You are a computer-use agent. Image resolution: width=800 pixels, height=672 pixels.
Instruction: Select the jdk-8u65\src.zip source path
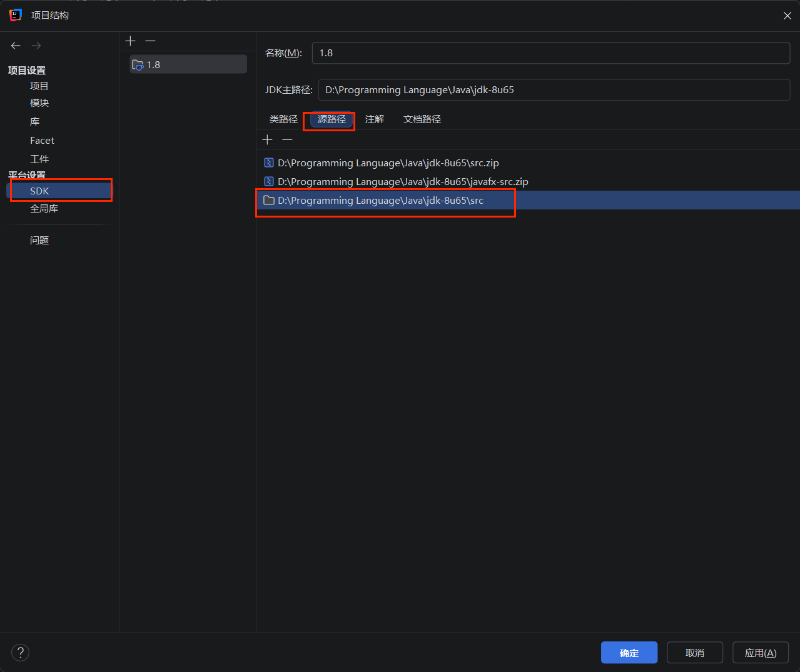[x=529, y=163]
